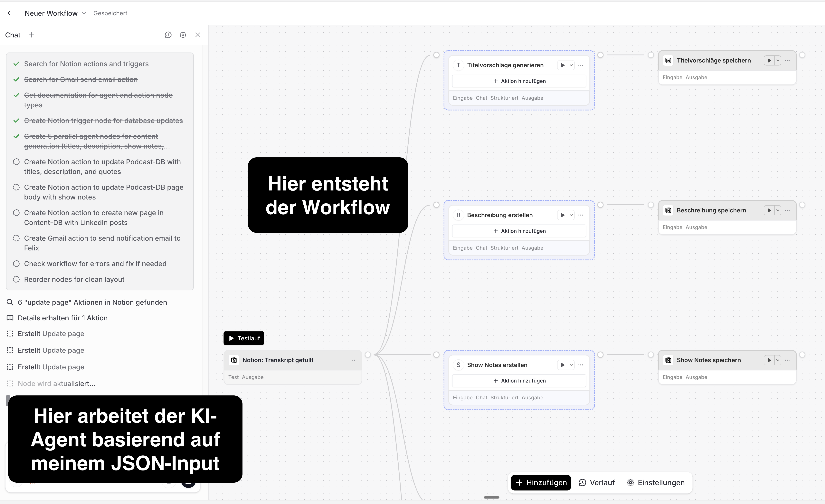Viewport: 825px width, 504px height.
Task: Go back with the left arrow
Action: (9, 13)
